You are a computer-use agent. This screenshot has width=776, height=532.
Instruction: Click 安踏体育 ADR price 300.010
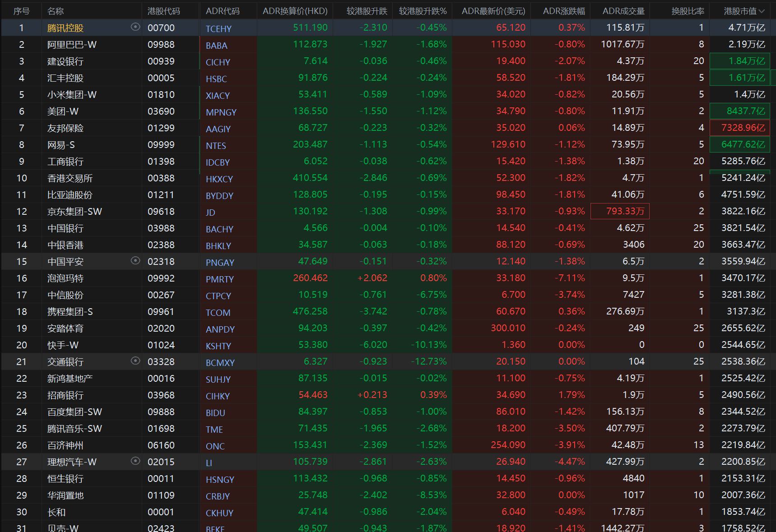click(508, 328)
